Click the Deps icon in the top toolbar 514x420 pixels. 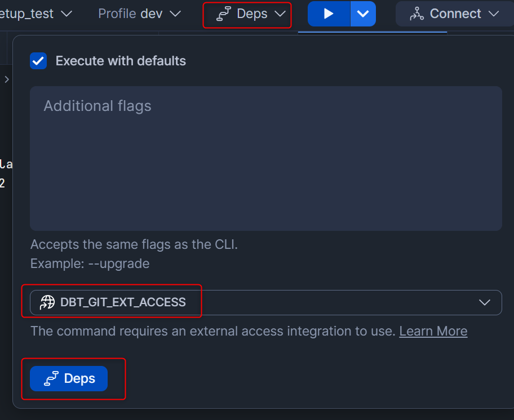[224, 14]
